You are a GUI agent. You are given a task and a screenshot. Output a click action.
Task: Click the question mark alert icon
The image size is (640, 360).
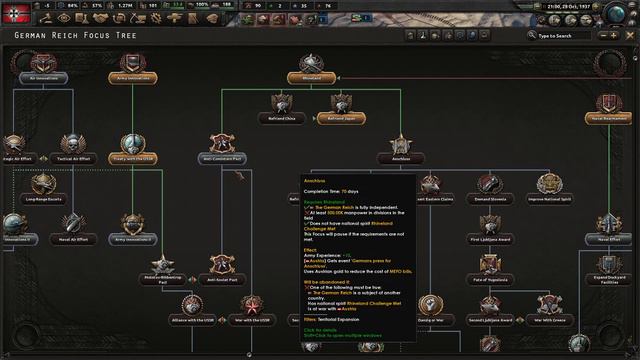[312, 19]
